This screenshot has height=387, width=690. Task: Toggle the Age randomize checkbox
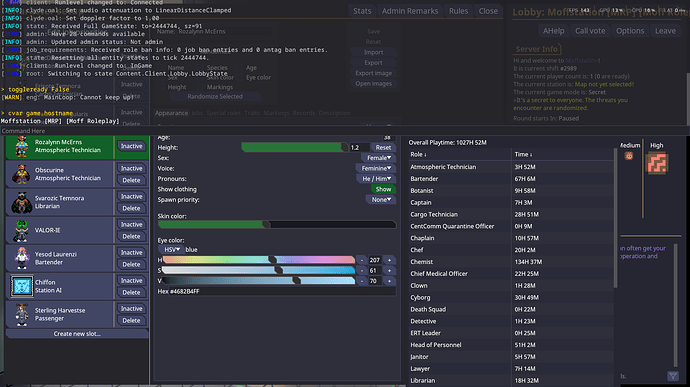239,68
